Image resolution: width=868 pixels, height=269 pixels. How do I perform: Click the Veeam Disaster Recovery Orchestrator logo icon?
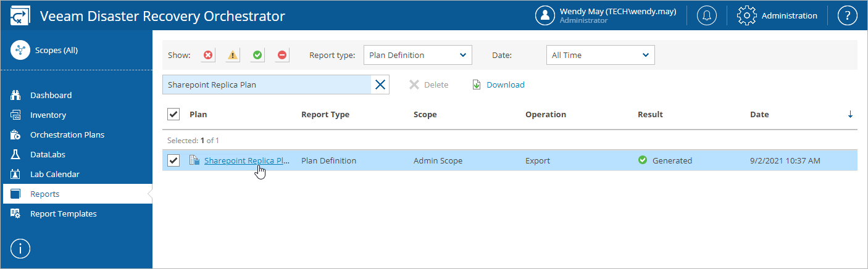(x=19, y=15)
